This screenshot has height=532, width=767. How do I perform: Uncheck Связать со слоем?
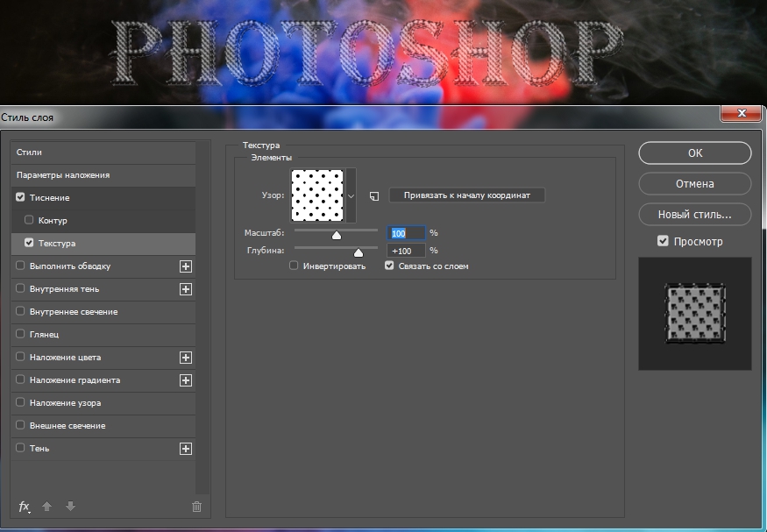point(389,266)
